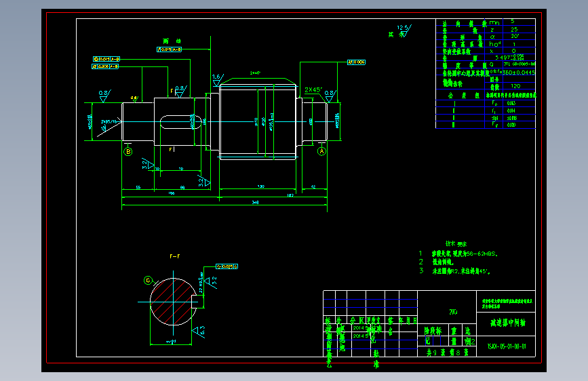The width and height of the screenshot is (588, 381).
Task: Select the F-F section view title
Action: (175, 256)
